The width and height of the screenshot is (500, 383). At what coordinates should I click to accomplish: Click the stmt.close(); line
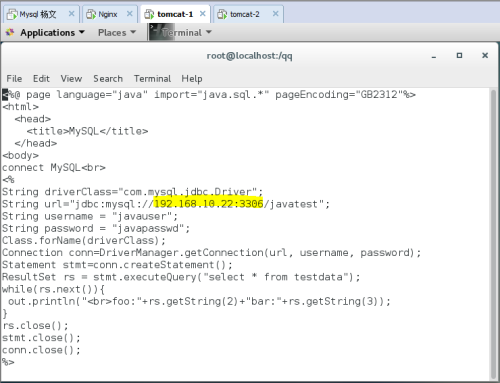coord(41,338)
